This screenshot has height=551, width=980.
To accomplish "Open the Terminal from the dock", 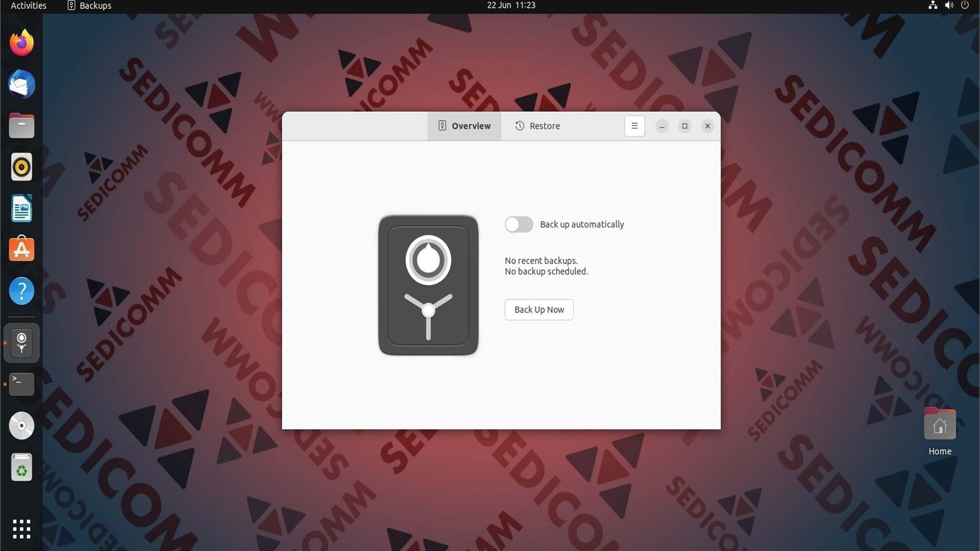I will (21, 384).
